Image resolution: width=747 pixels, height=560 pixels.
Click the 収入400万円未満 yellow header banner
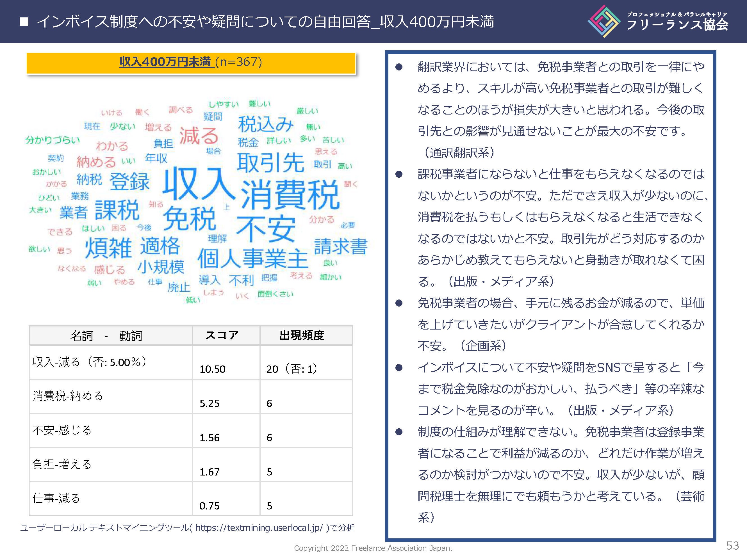pyautogui.click(x=191, y=62)
